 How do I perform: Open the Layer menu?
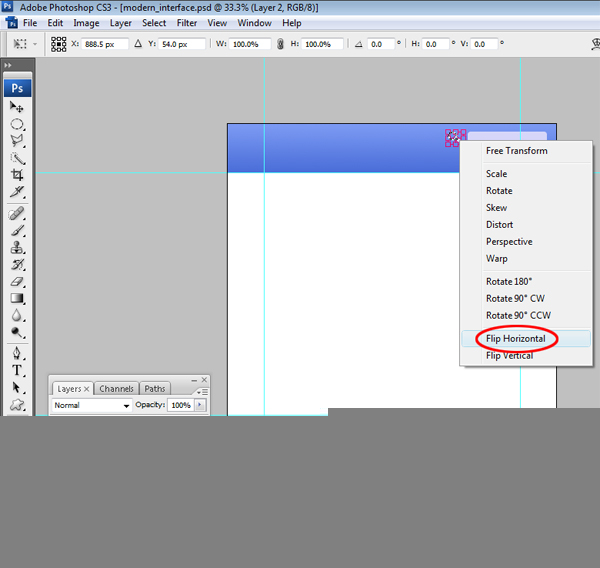[121, 23]
